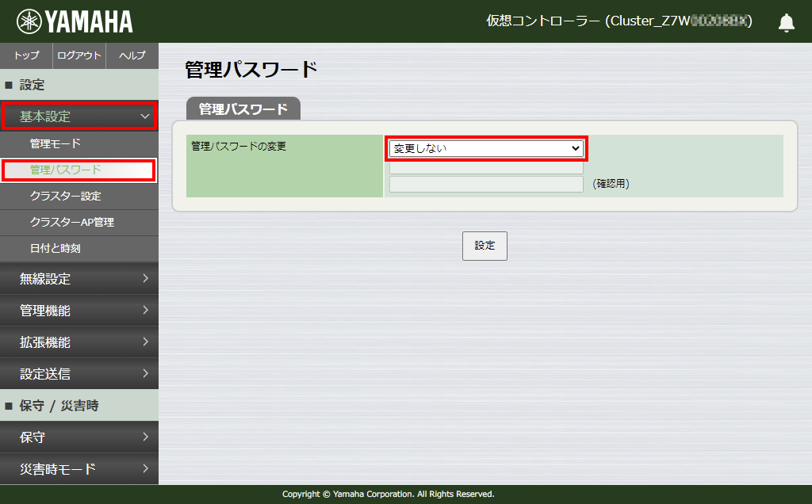Click the 確認用 password confirmation field

click(485, 184)
